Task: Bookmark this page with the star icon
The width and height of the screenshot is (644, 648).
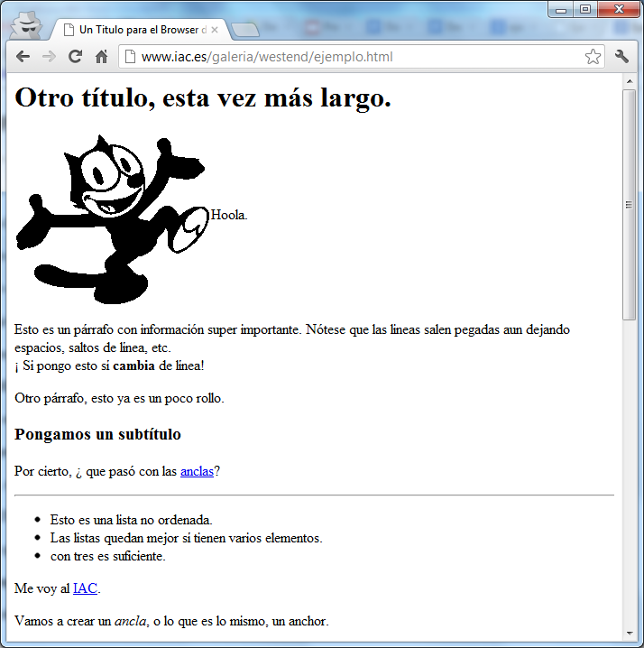Action: tap(593, 57)
